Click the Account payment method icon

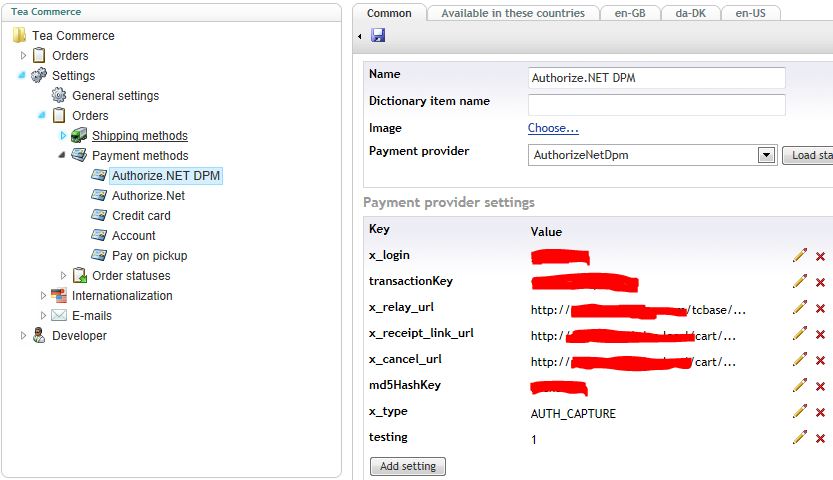click(x=99, y=235)
